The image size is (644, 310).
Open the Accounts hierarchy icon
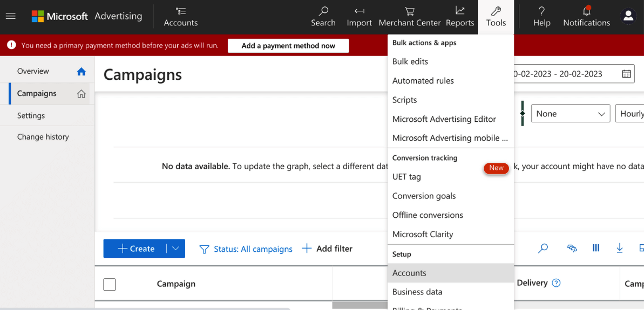pyautogui.click(x=180, y=11)
